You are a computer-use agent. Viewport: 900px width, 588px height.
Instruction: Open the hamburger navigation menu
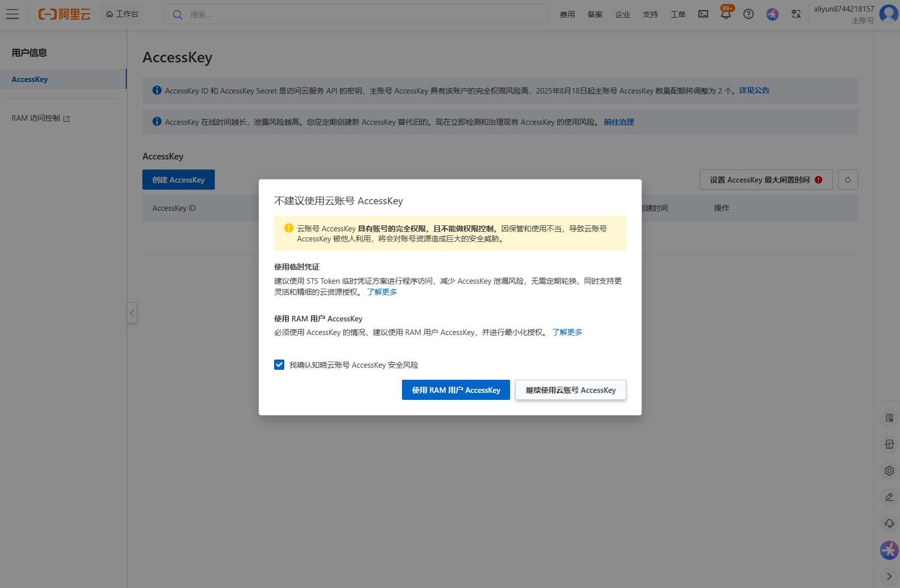click(12, 14)
